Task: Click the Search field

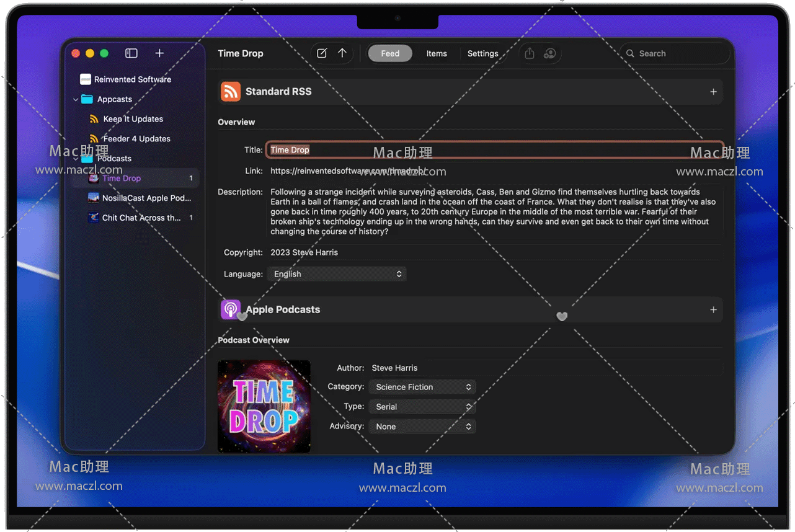Action: (x=675, y=53)
